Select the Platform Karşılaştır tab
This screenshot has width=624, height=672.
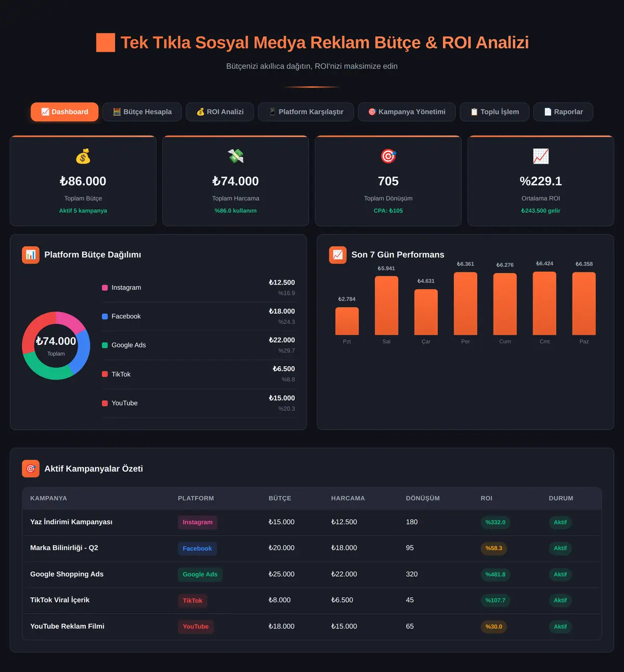point(306,112)
